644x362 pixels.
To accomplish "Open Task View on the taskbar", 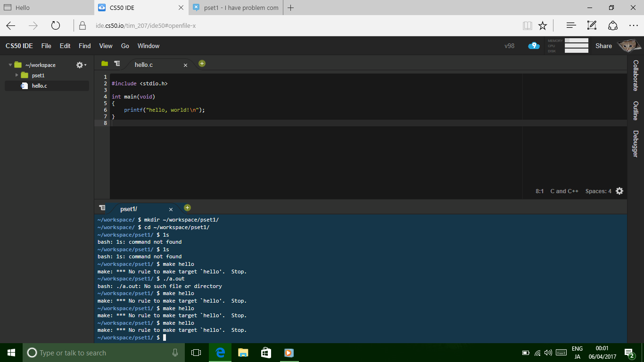I will (x=196, y=353).
